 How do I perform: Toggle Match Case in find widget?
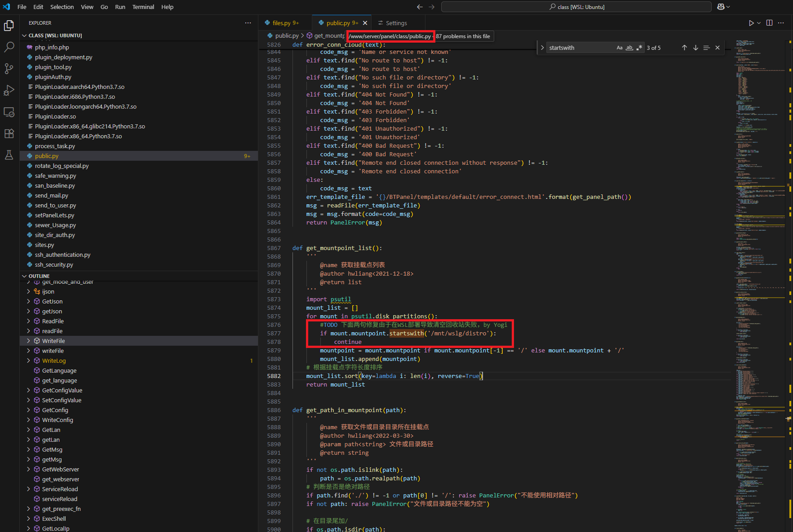click(x=620, y=48)
